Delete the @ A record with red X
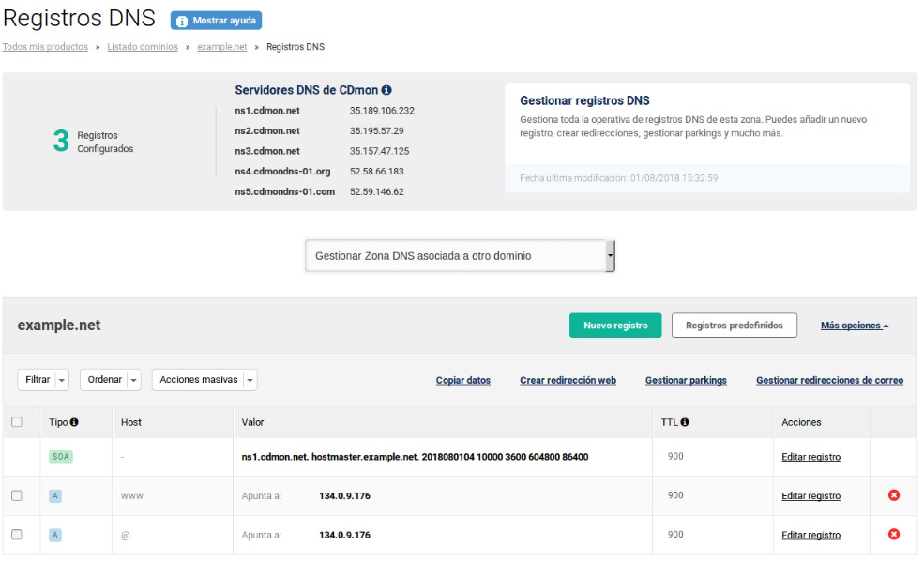 [893, 535]
